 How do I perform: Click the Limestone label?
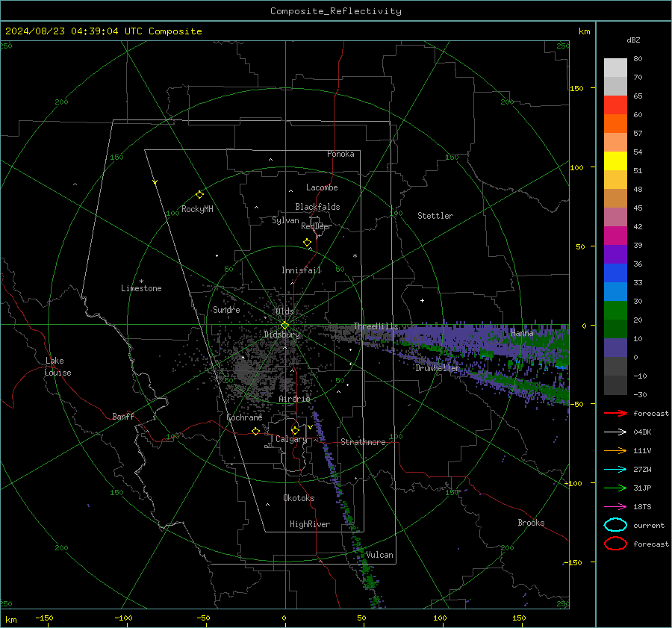141,288
